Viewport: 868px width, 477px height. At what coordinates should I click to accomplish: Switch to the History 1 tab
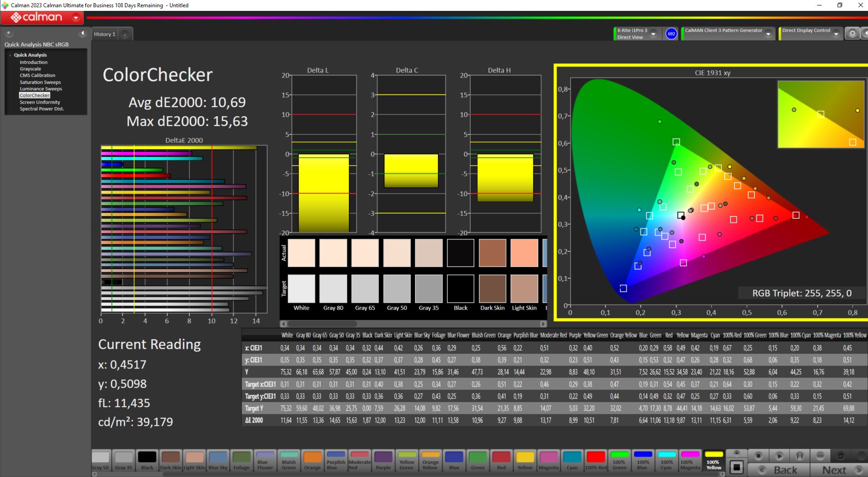(x=104, y=34)
